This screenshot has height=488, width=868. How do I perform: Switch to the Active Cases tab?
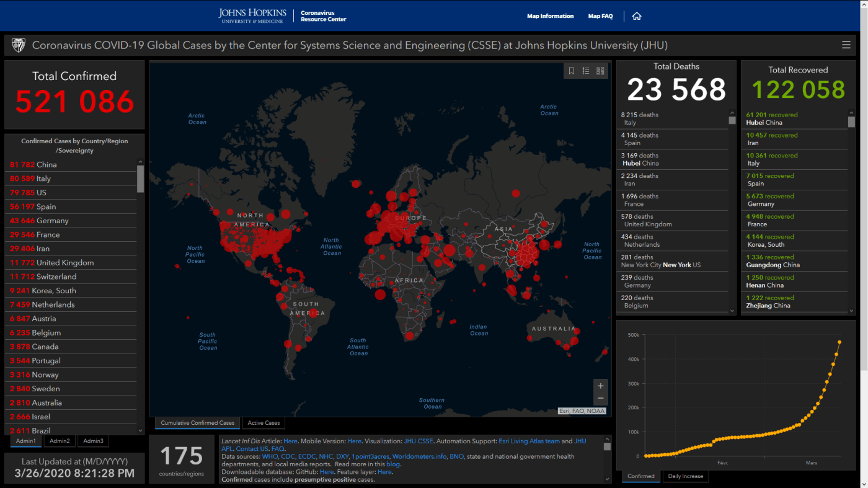[263, 423]
